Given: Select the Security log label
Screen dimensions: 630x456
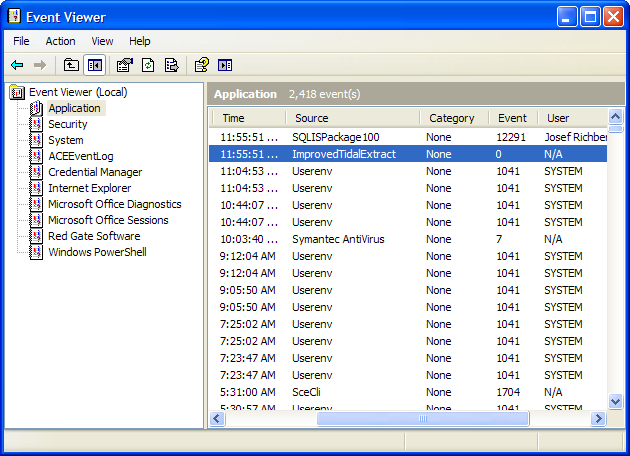Looking at the screenshot, I should point(68,124).
